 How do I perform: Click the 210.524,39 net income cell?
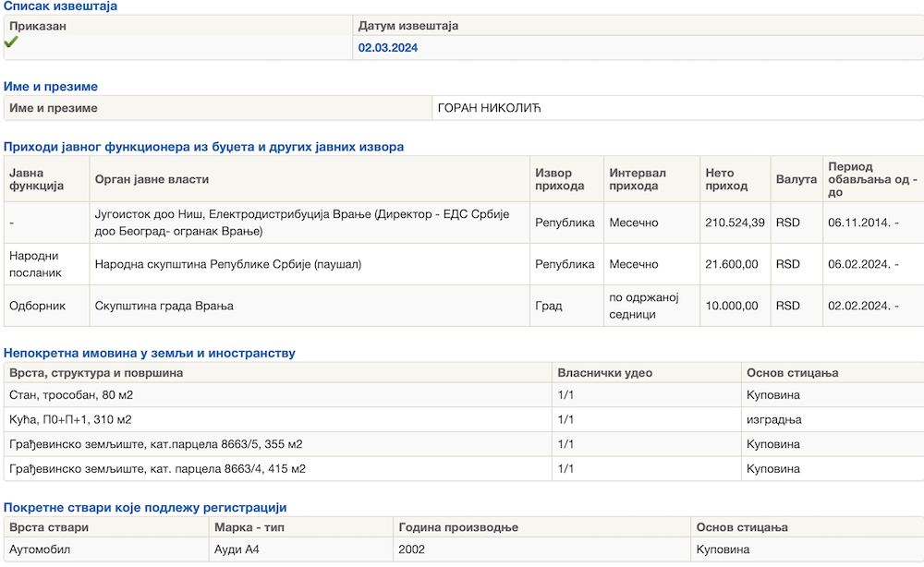[x=735, y=223]
